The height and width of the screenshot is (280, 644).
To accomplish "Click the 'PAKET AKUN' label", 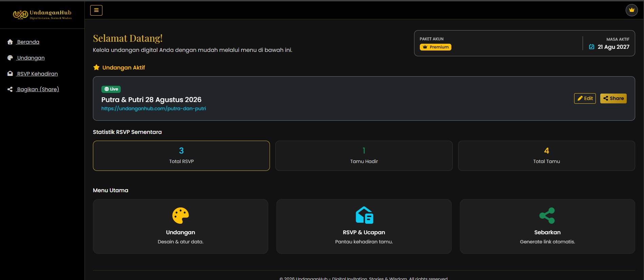I will tap(431, 39).
